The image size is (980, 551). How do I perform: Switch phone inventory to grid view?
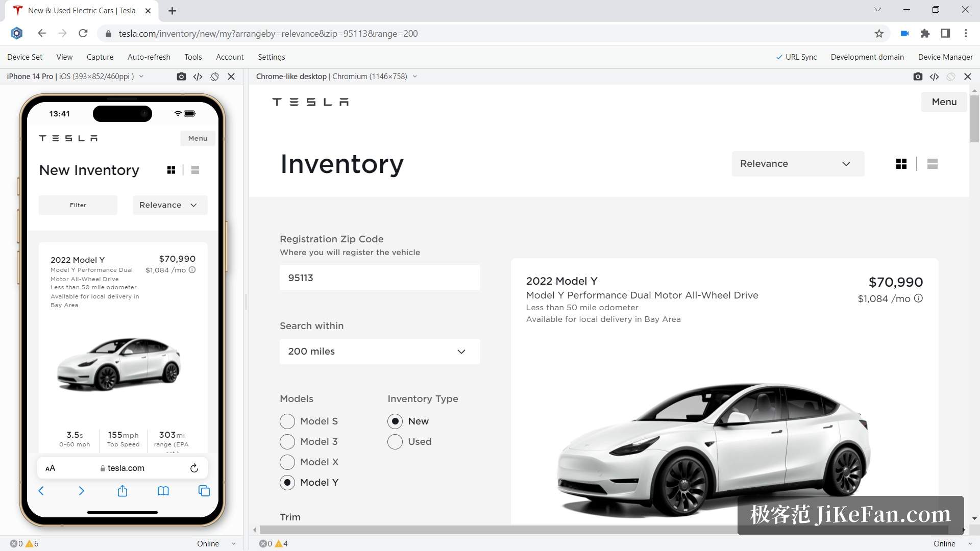(171, 170)
